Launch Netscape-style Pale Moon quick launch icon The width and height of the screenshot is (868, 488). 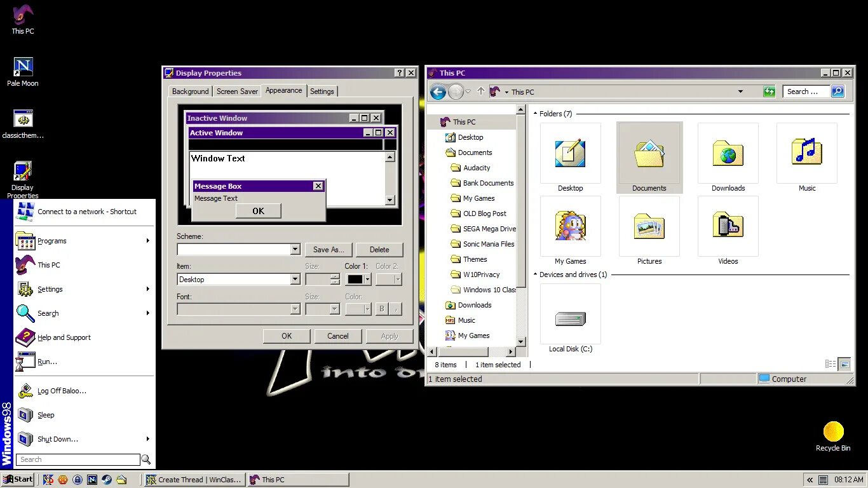(92, 480)
